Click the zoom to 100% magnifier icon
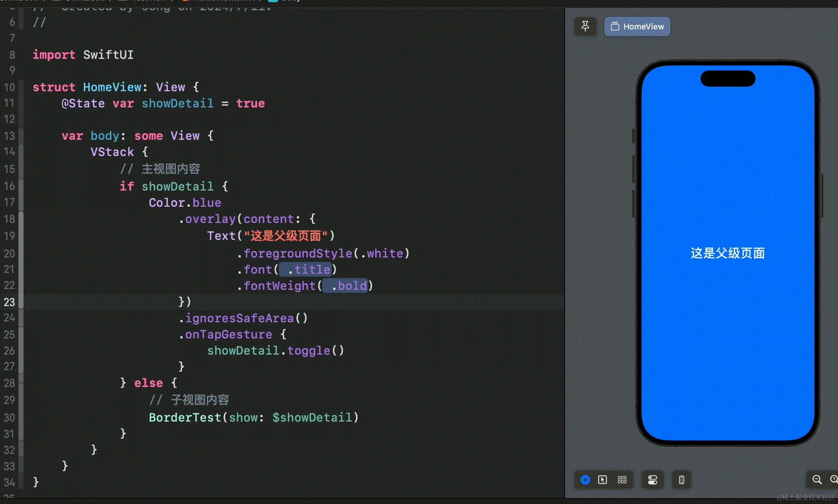Image resolution: width=838 pixels, height=504 pixels. (x=834, y=480)
